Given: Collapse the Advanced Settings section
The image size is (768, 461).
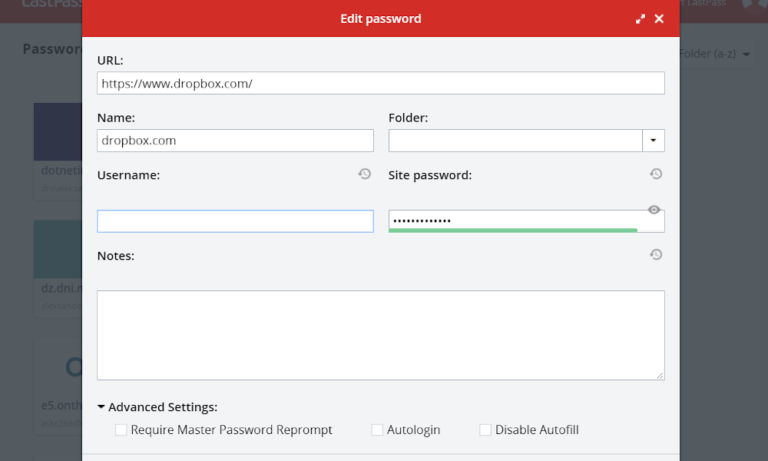Looking at the screenshot, I should [x=157, y=407].
